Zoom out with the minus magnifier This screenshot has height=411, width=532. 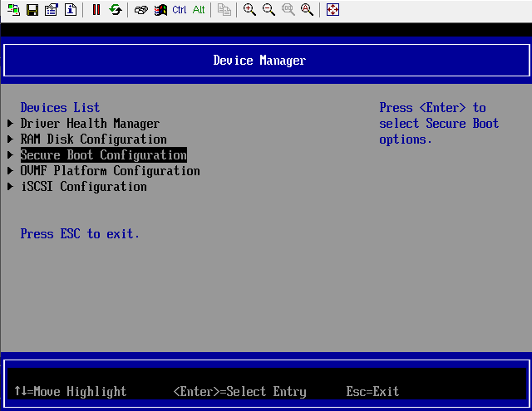click(x=268, y=10)
